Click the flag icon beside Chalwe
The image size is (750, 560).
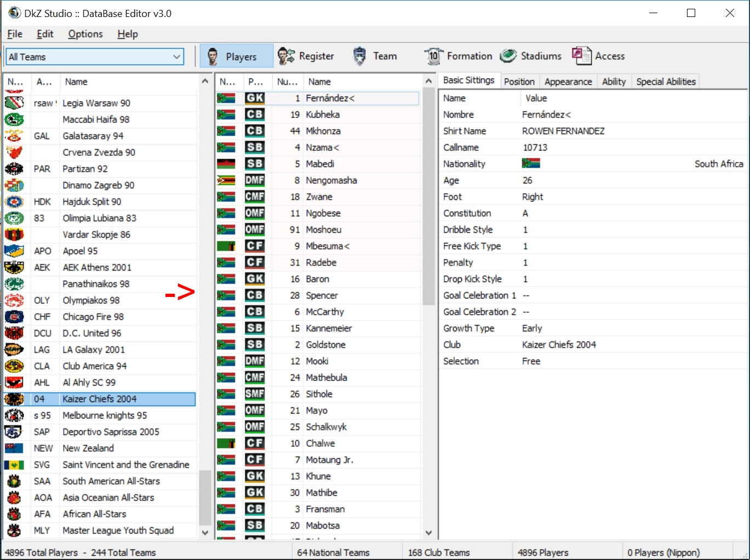tap(226, 443)
